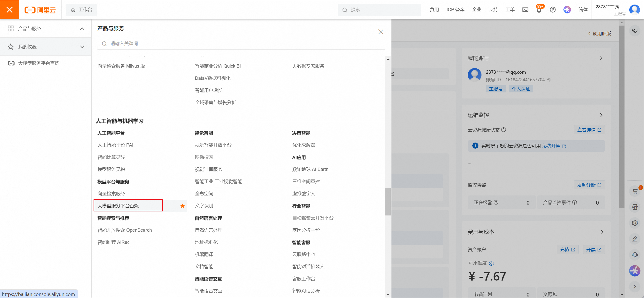Image resolution: width=644 pixels, height=298 pixels.
Task: Open the ICP 备案 menu
Action: (x=455, y=10)
